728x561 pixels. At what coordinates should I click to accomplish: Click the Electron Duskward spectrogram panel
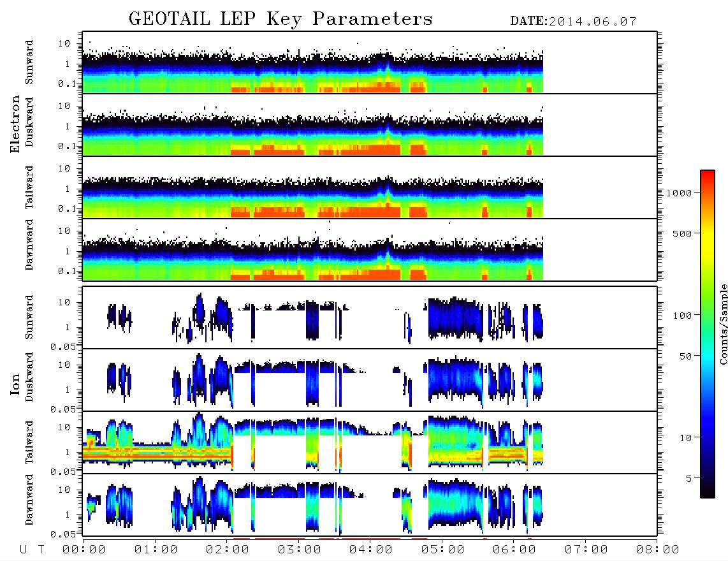coord(370,124)
